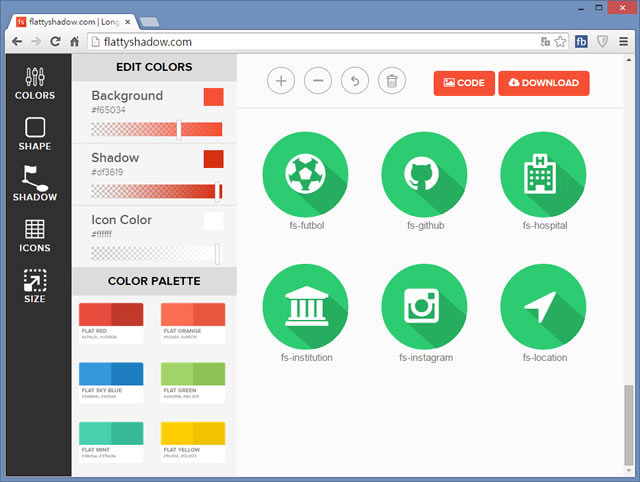
Task: Click the fs-instagram label text
Action: tap(426, 358)
